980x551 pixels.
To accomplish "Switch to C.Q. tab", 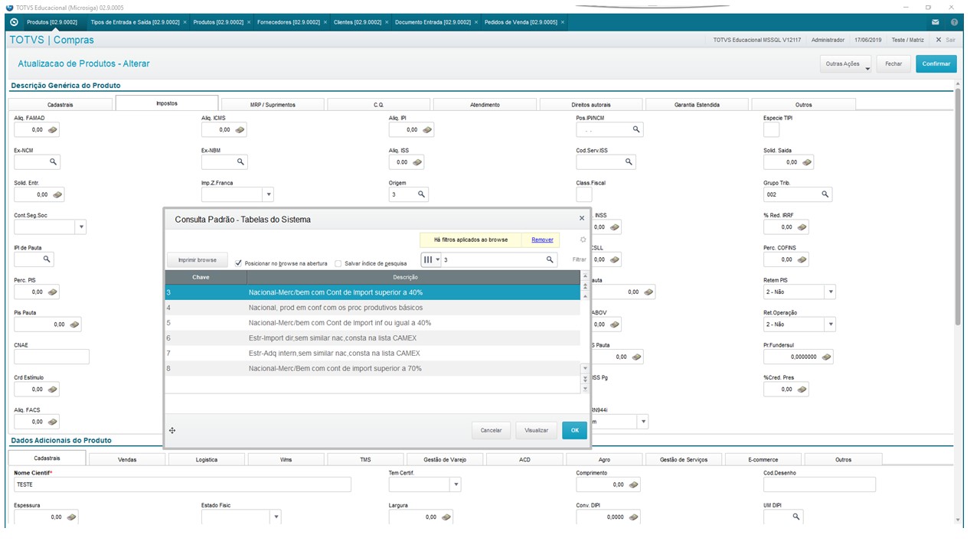I will [x=378, y=104].
